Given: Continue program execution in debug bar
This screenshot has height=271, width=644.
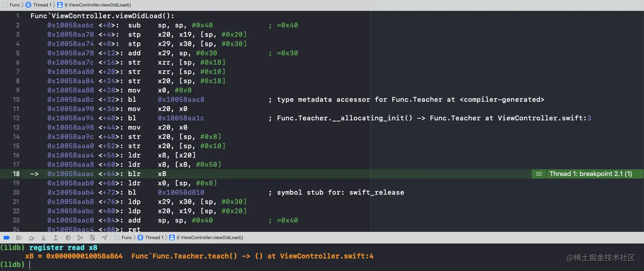Looking at the screenshot, I should pos(19,237).
